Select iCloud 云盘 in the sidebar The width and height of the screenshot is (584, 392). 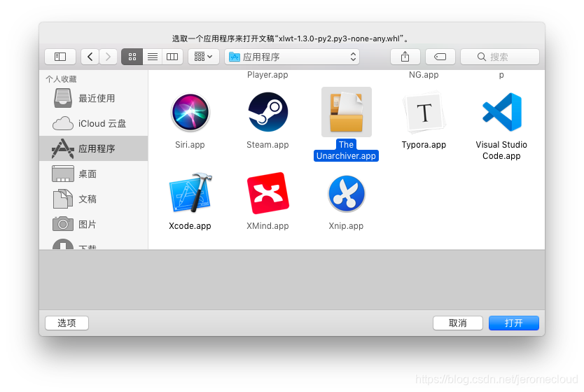click(94, 123)
